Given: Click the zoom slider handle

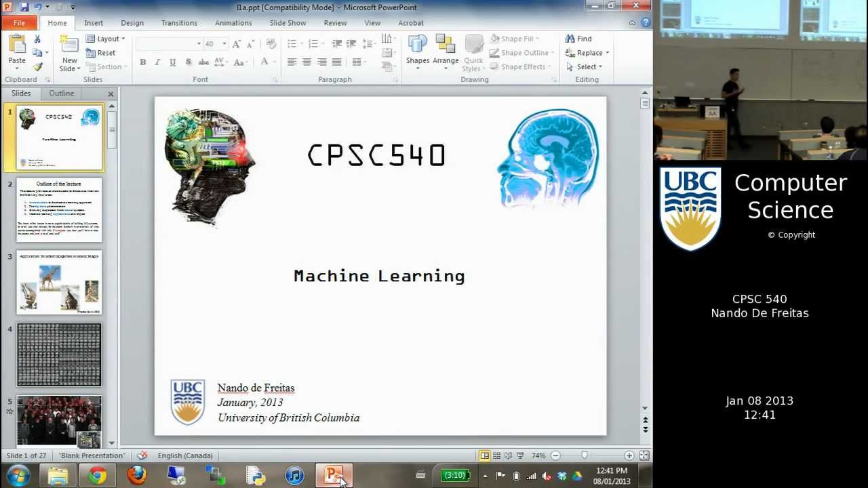Looking at the screenshot, I should [x=584, y=455].
